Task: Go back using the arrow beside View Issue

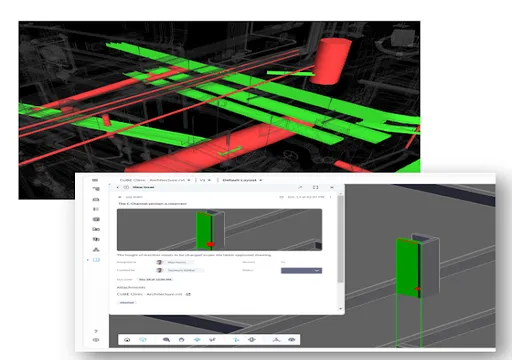Action: [118, 187]
